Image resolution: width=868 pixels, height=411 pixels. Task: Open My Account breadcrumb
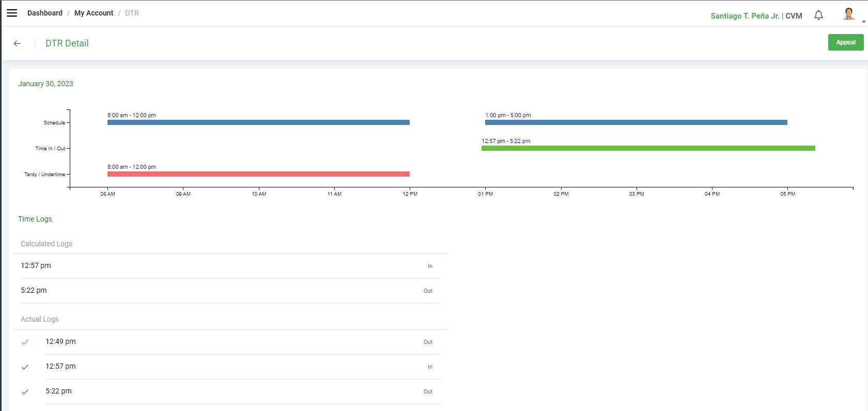click(94, 13)
